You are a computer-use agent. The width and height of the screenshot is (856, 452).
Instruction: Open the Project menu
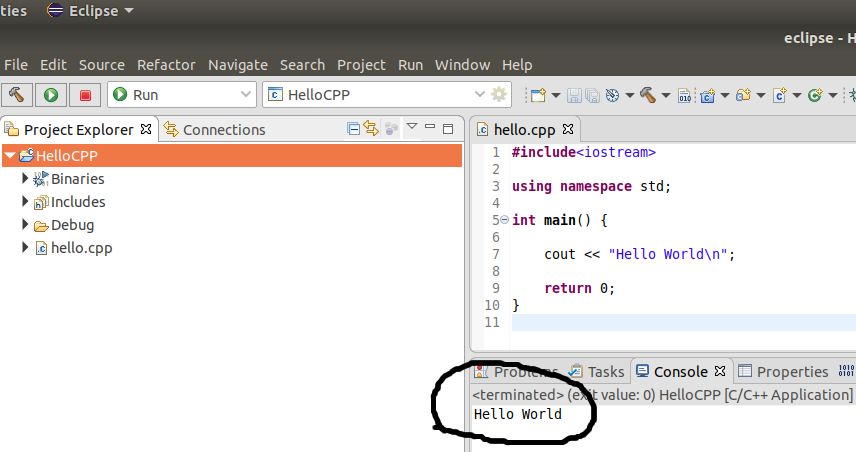361,65
